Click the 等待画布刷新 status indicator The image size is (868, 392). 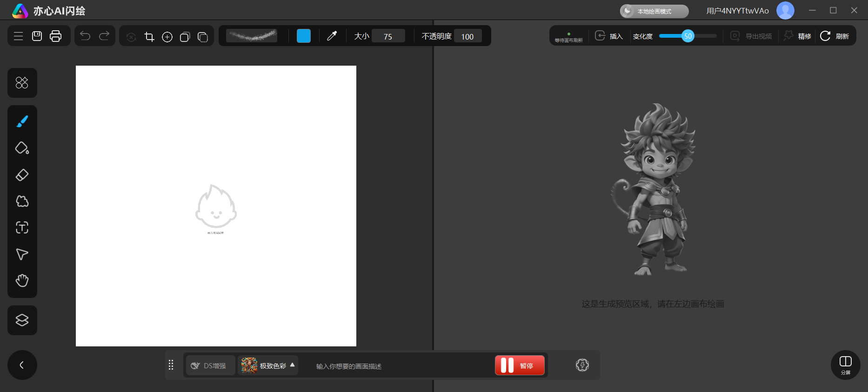tap(568, 38)
